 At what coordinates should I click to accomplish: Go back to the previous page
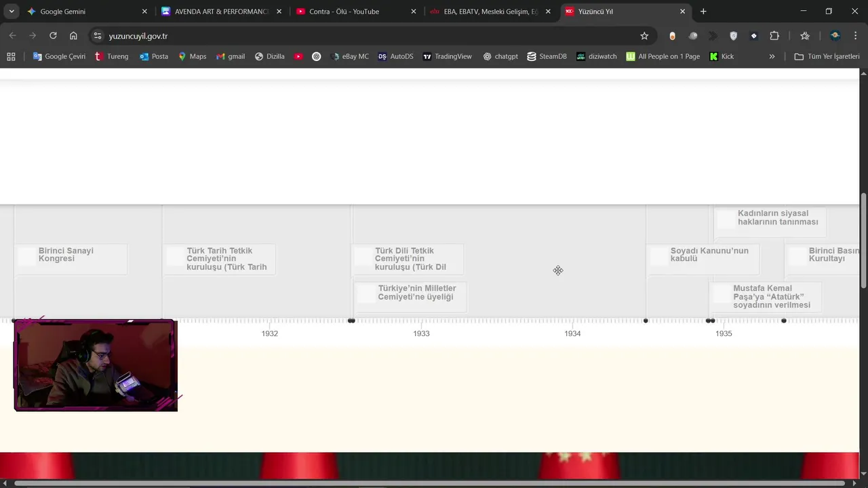pyautogui.click(x=12, y=36)
